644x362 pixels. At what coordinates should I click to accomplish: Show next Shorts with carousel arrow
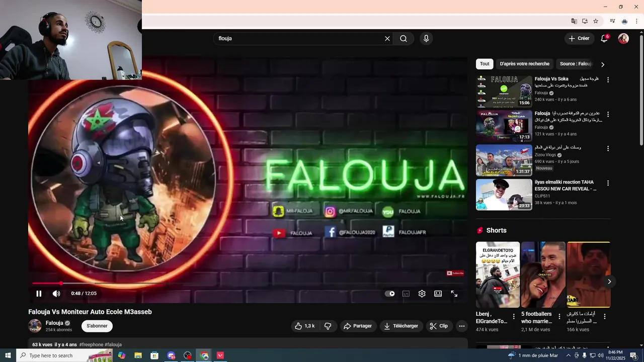coord(609,282)
